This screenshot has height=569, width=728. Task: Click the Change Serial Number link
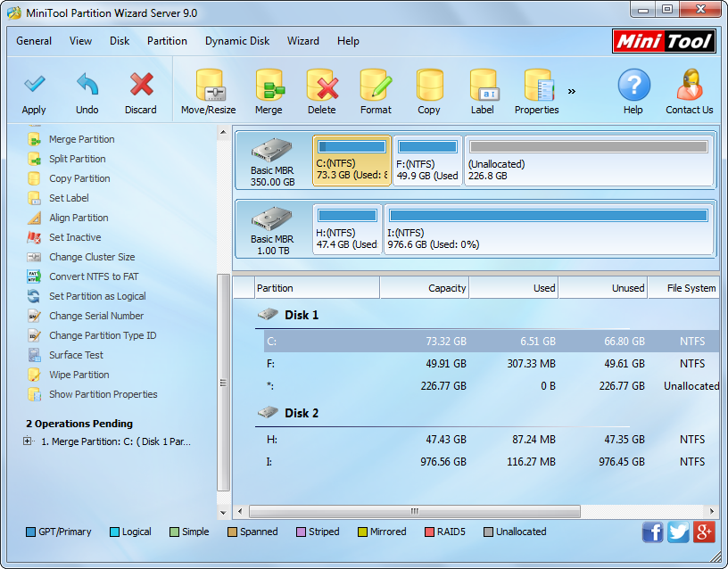tap(96, 316)
